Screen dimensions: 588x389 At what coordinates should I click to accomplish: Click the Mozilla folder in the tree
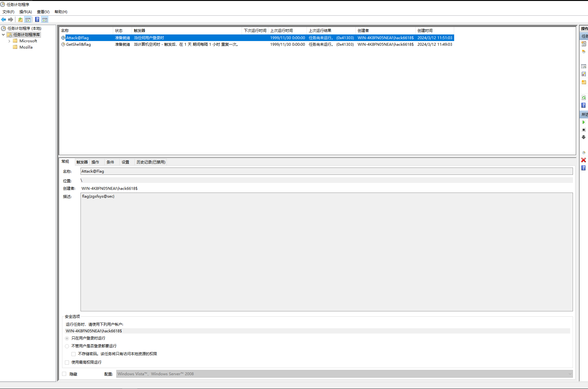(26, 47)
